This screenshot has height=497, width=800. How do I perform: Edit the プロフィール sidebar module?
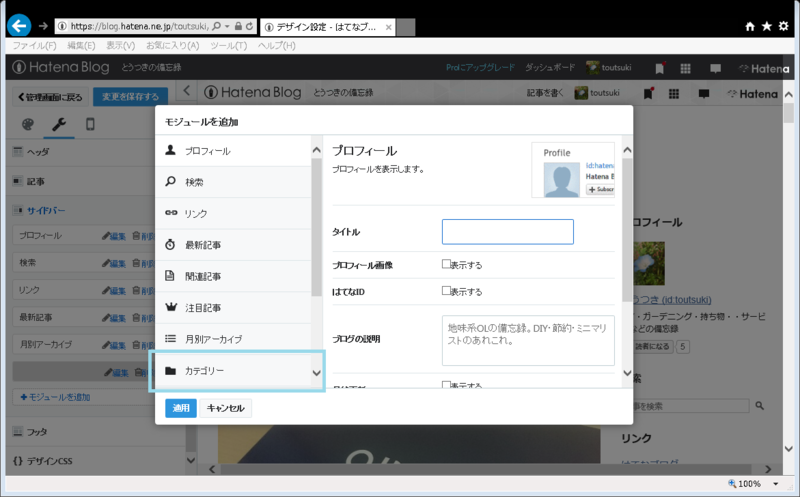point(114,236)
